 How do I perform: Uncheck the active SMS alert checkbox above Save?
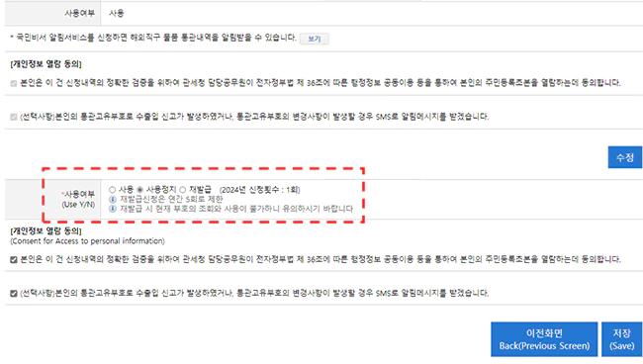click(x=14, y=294)
